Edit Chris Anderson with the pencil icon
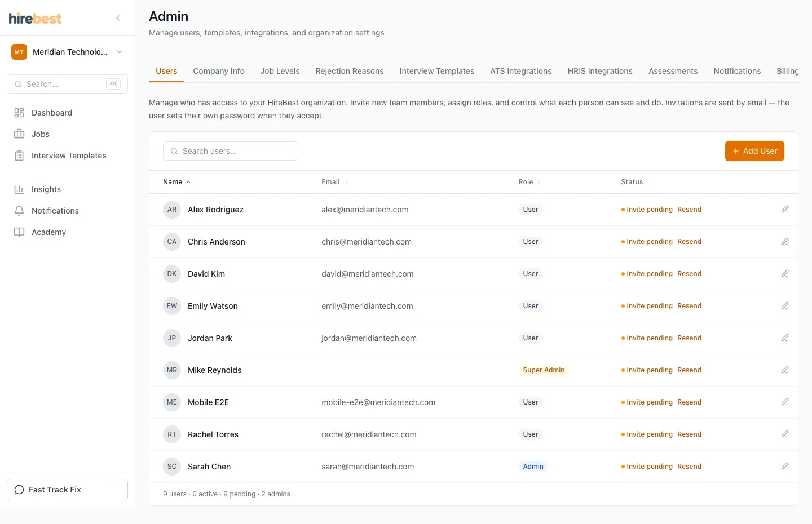Viewport: 812px width, 524px height. coord(784,242)
